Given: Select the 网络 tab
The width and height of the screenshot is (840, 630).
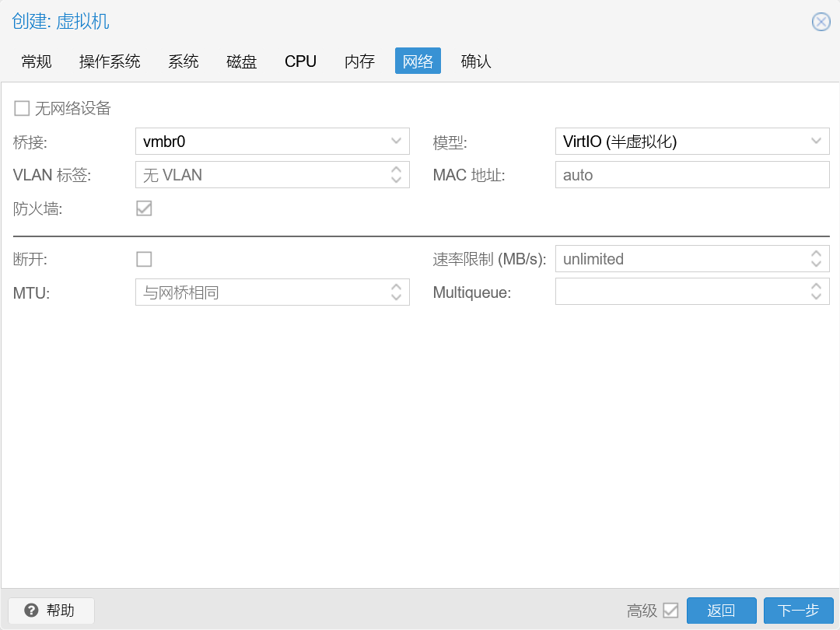Looking at the screenshot, I should click(418, 61).
